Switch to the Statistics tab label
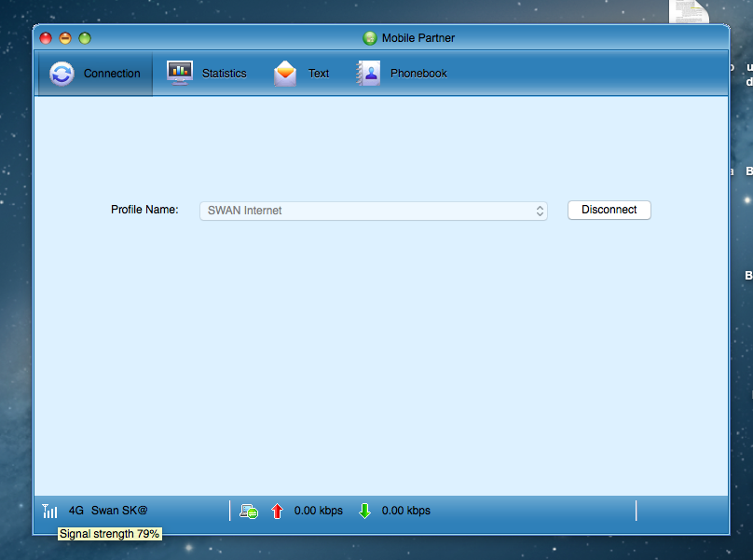 tap(225, 74)
